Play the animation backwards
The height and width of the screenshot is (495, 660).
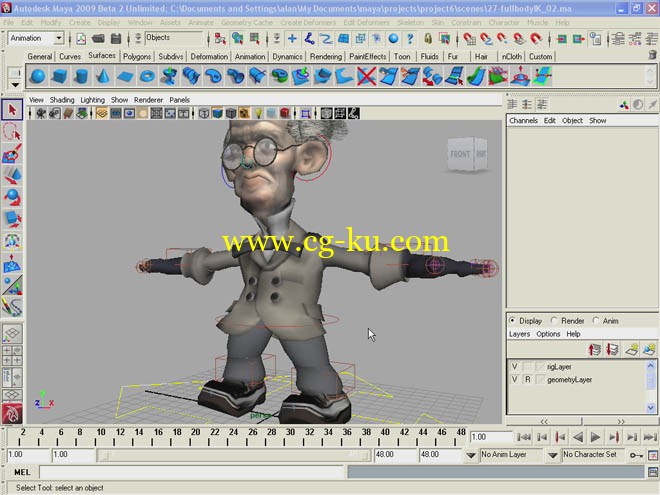pos(578,437)
